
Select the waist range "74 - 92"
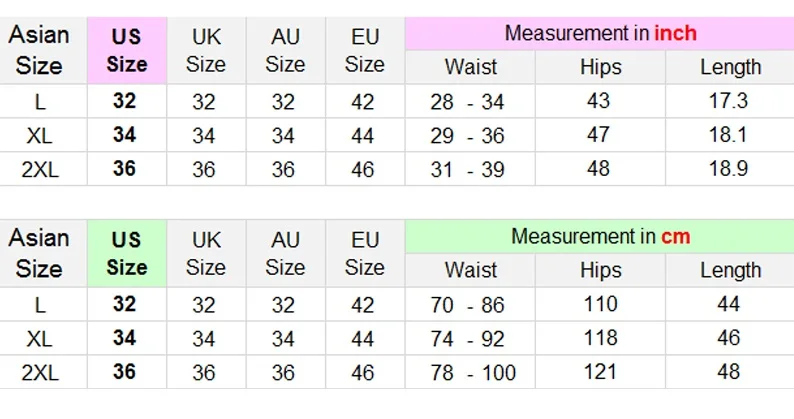tap(470, 339)
